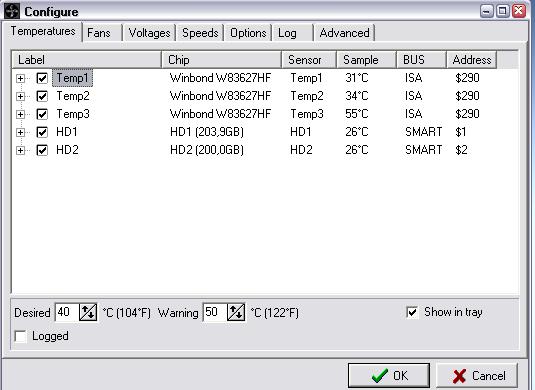Select the Temp1 label
This screenshot has width=535, height=390.
(x=72, y=78)
